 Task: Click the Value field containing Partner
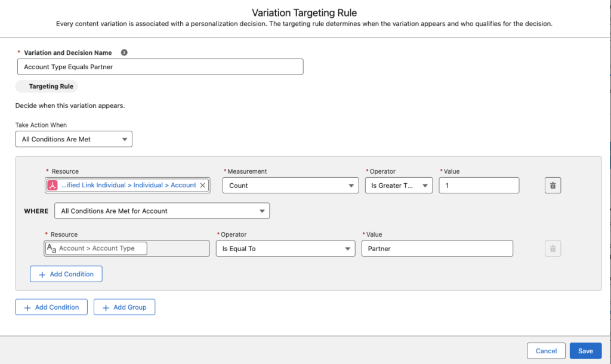click(437, 249)
